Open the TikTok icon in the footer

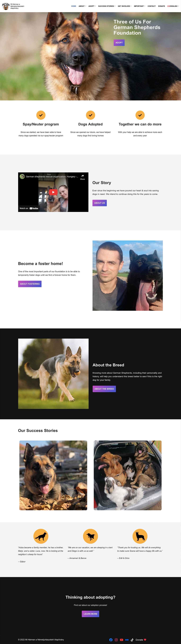coord(132,640)
